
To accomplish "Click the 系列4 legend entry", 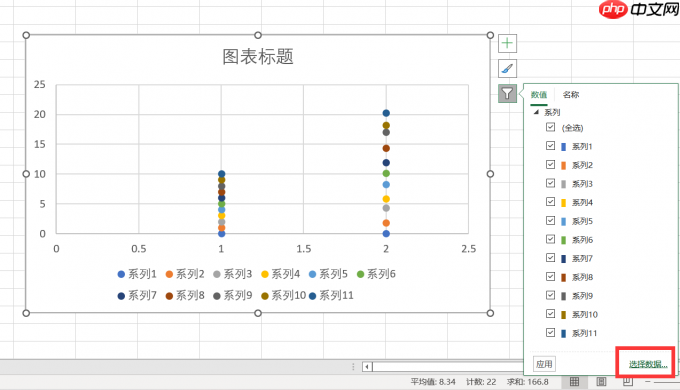I will (281, 274).
